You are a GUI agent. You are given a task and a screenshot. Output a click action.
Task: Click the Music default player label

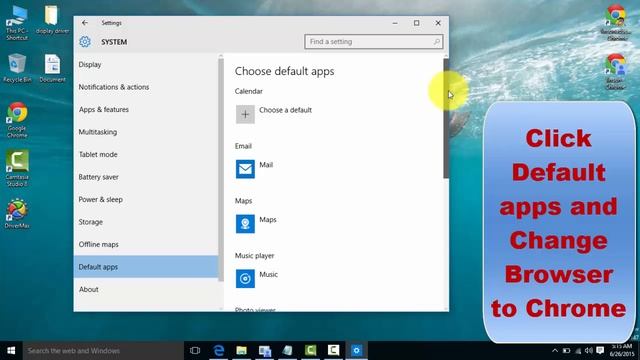(269, 274)
